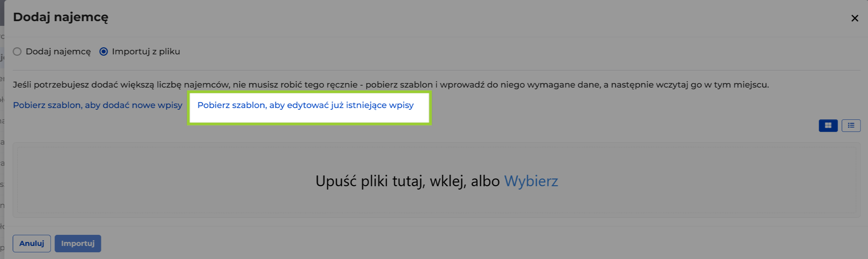Click the dialog title 'Dodaj najemcę' heading

coord(61,17)
